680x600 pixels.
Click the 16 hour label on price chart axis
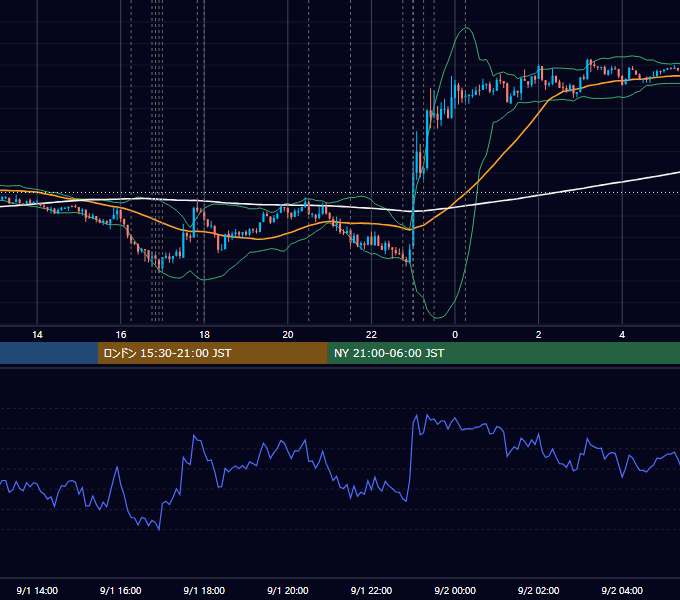coord(121,335)
